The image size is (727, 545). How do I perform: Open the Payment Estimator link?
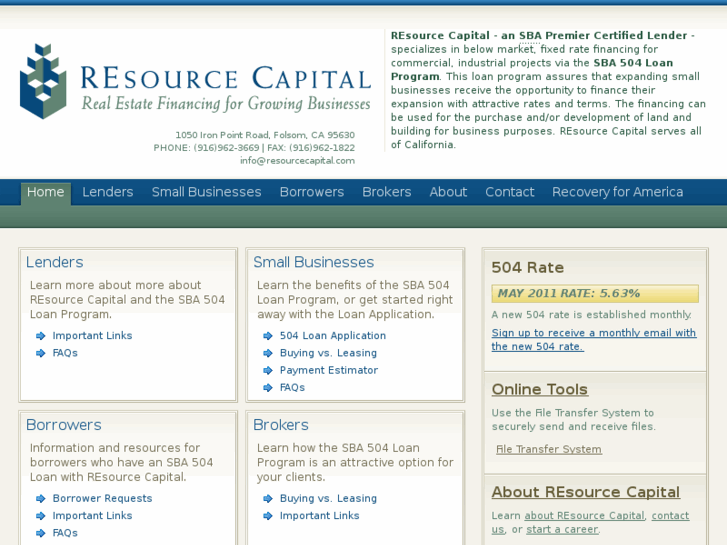pyautogui.click(x=329, y=370)
